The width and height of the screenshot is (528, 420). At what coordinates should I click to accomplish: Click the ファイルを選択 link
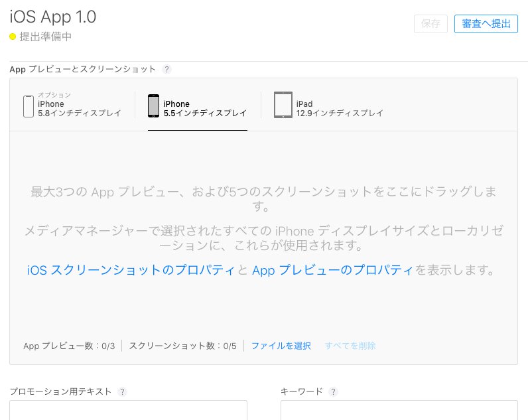(x=281, y=346)
